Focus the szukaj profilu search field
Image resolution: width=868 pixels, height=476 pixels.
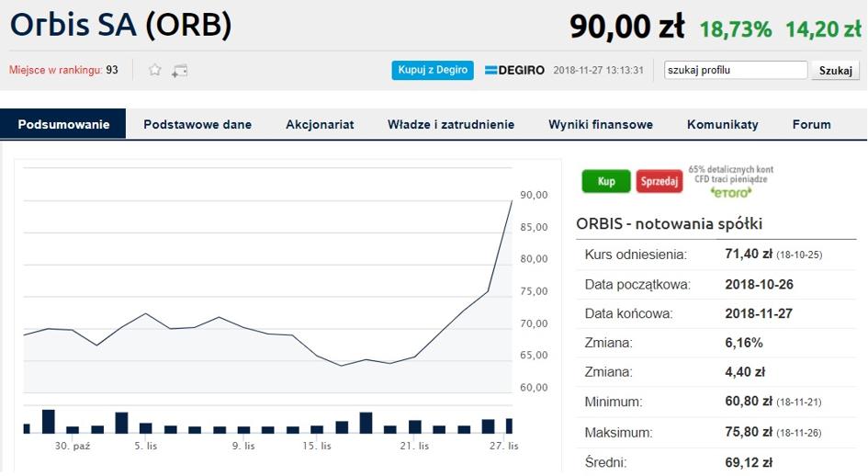point(736,70)
